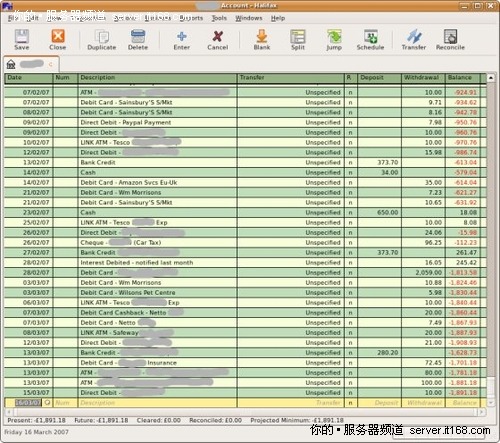Open date picker in new transaction row
This screenshot has width=500, height=443.
(47, 403)
